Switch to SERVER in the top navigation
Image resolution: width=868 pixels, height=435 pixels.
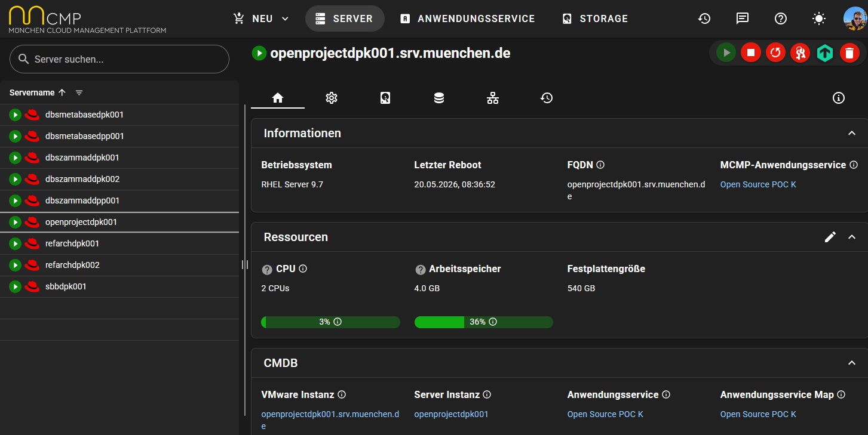tap(345, 18)
